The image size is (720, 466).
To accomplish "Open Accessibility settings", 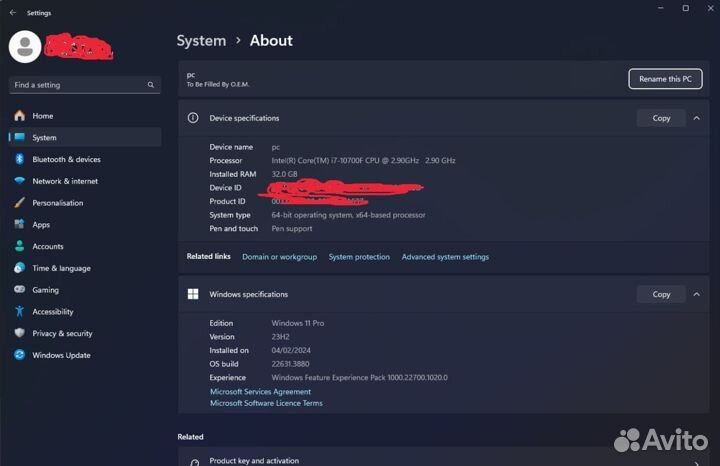I will (x=85, y=311).
